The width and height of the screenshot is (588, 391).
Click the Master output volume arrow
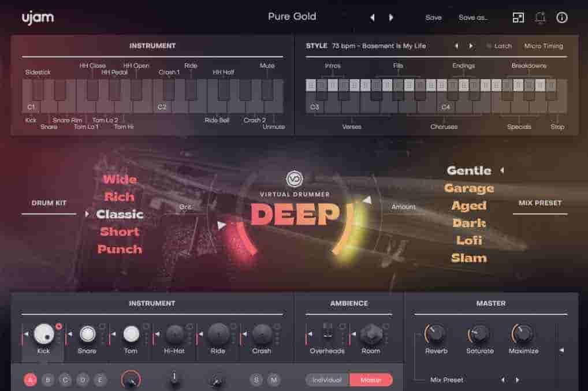click(x=561, y=350)
